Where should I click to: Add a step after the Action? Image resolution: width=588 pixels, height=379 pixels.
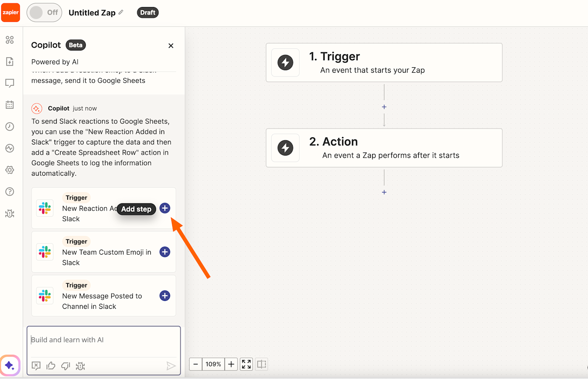384,192
